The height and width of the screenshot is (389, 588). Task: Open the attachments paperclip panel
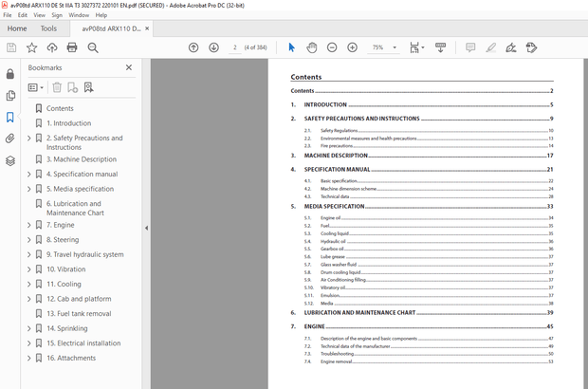coord(10,139)
